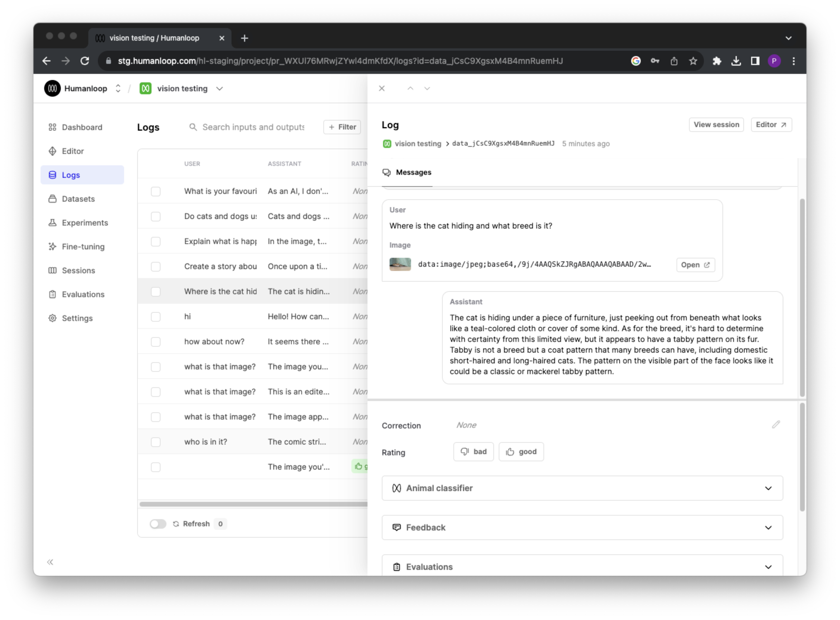
Task: Click the horizontal scrollbar of logs table
Action: click(x=253, y=505)
